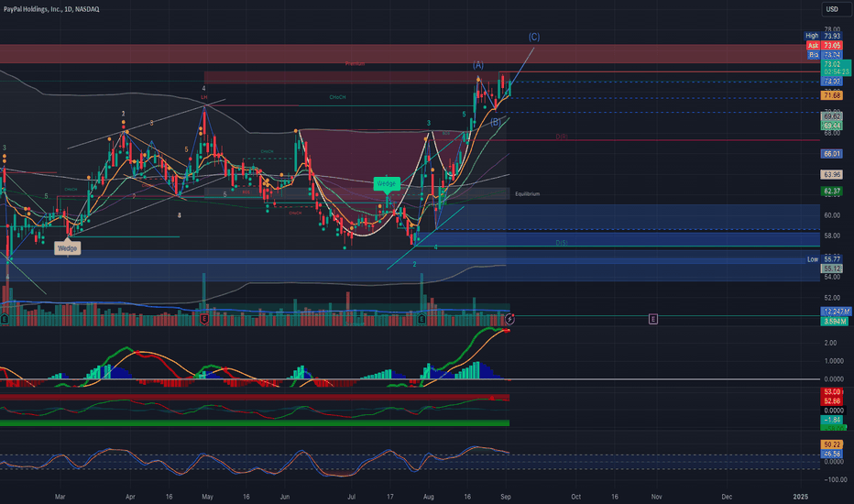The image size is (854, 504).
Task: Click the orange 50.22 oscillator value label
Action: 832,444
